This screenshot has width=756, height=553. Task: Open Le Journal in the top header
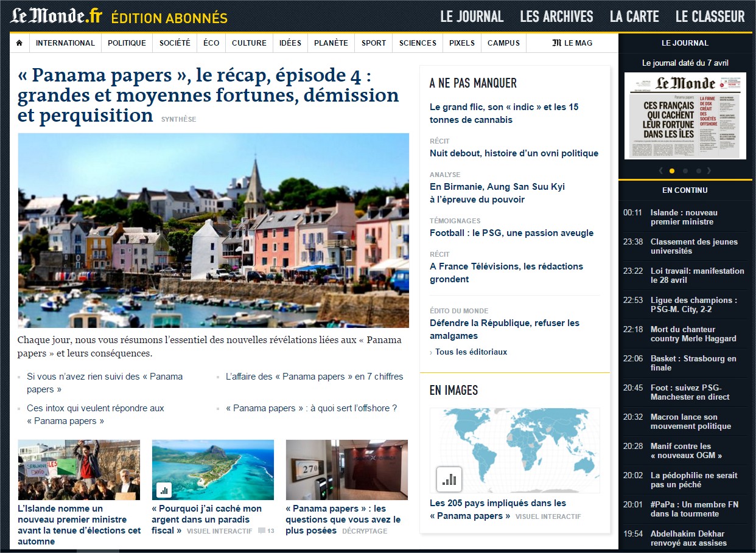pyautogui.click(x=472, y=16)
